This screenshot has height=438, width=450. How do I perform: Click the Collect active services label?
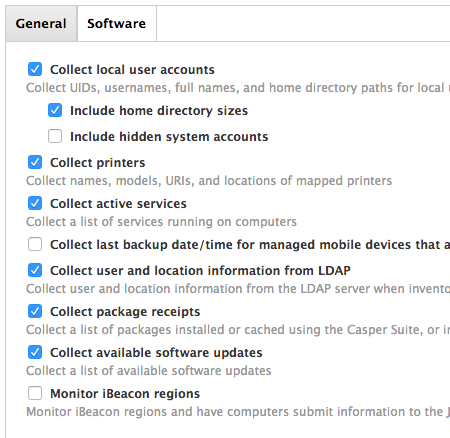[x=118, y=204]
